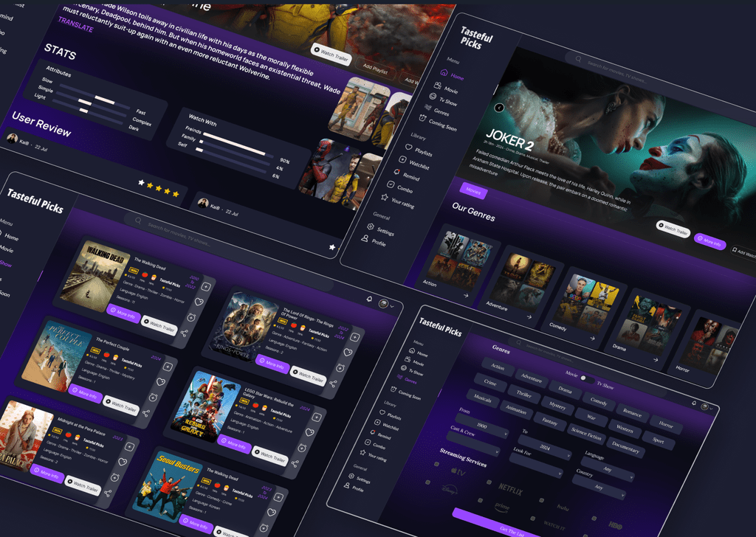Select the Thriller genre chip on the filter screen
This screenshot has width=756, height=537.
(x=524, y=395)
